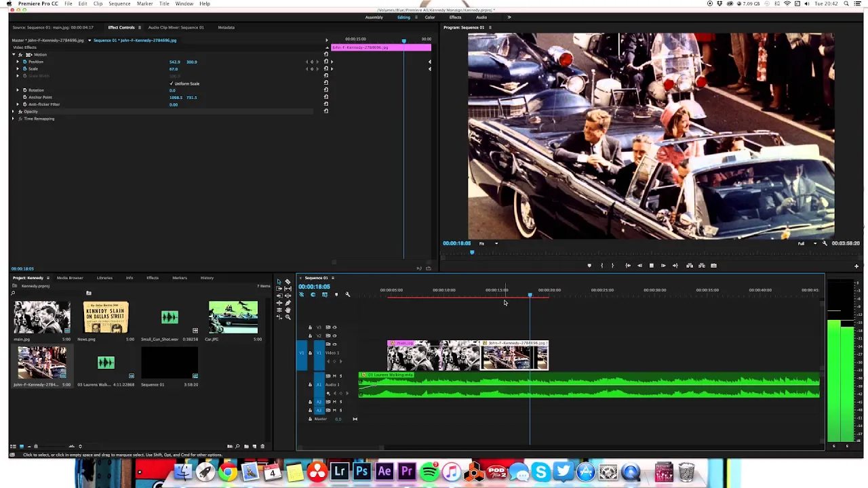
Task: Open the Marker menu
Action: point(144,3)
